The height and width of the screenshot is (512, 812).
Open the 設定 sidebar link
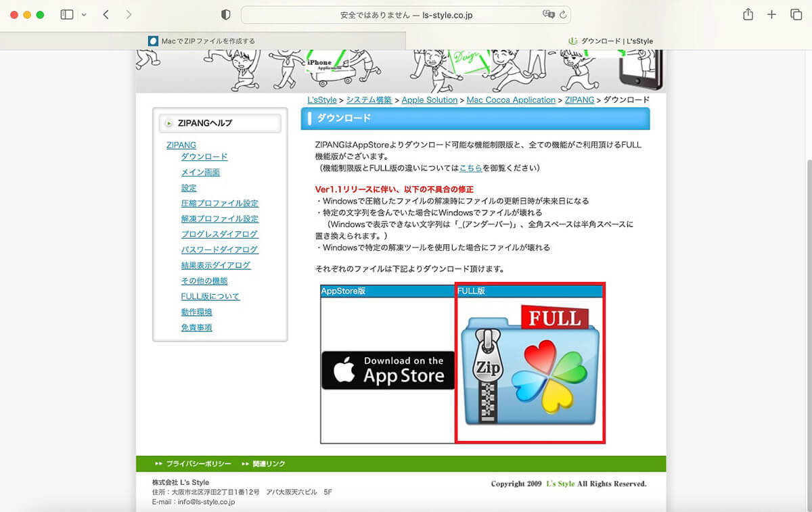pos(189,188)
